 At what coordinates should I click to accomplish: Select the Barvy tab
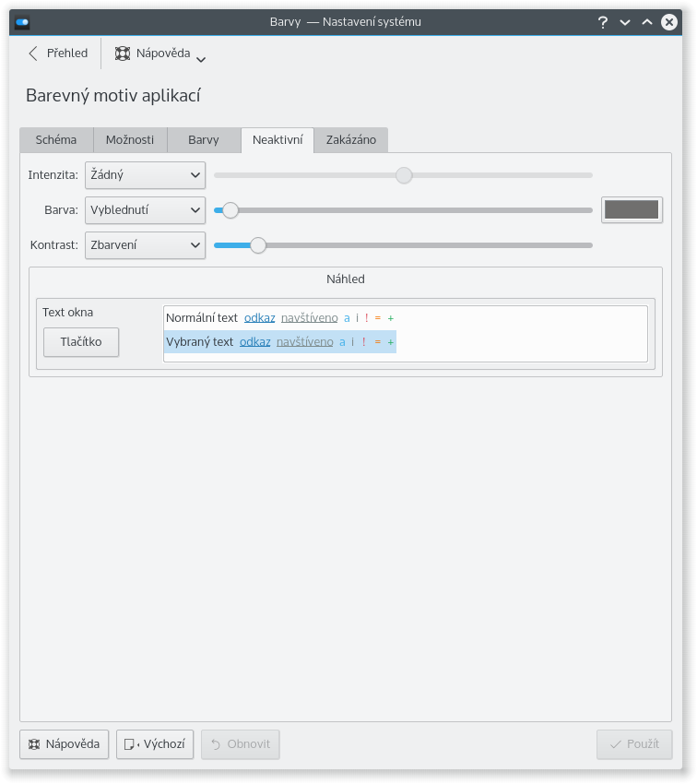coord(204,140)
